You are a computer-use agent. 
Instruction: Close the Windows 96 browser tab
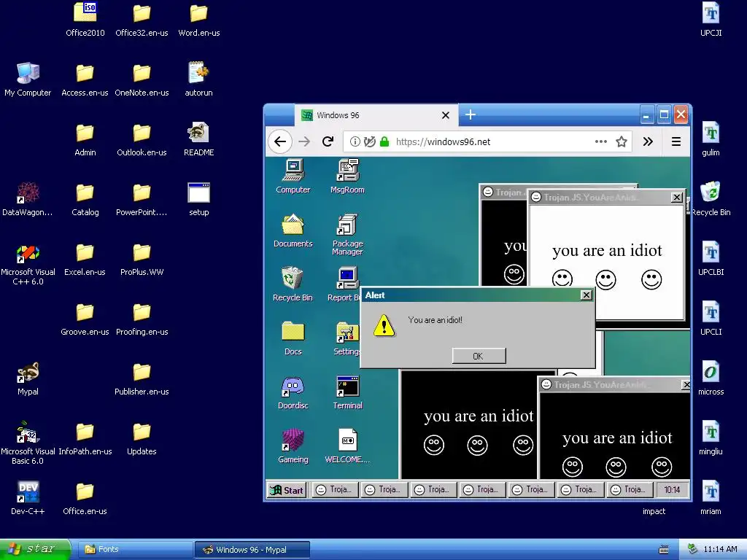point(446,115)
